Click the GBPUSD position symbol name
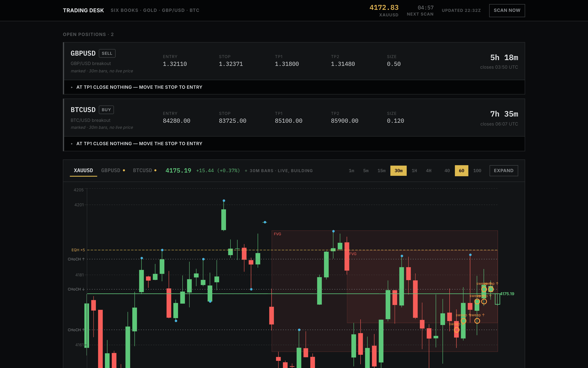 [83, 53]
